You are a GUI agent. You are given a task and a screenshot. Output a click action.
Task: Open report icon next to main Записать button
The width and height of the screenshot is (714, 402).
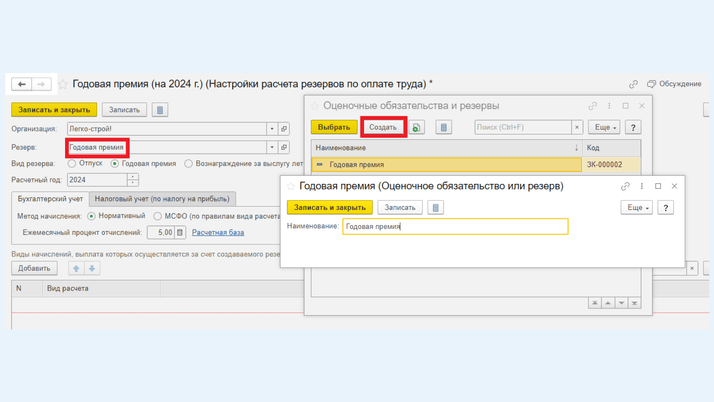(160, 110)
